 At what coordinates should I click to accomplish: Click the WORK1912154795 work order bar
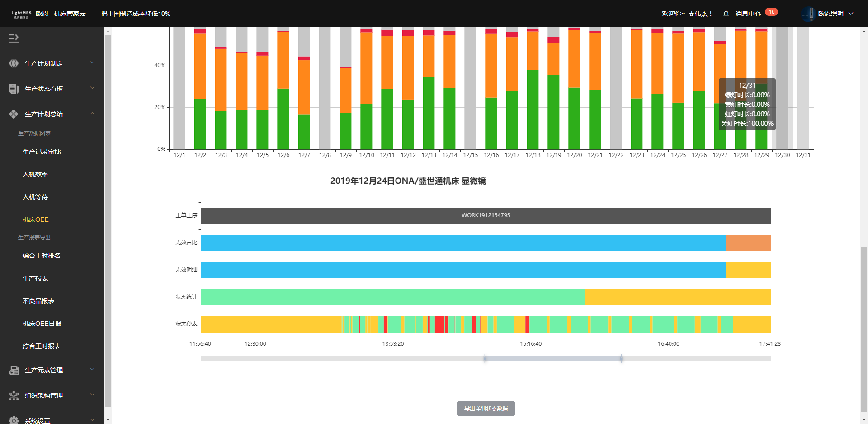click(x=486, y=215)
